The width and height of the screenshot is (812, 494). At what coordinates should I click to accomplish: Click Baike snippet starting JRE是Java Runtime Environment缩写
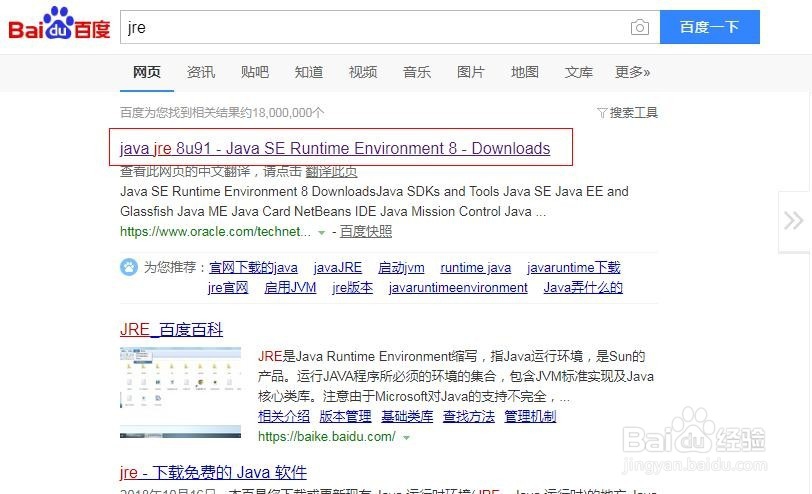tap(456, 376)
